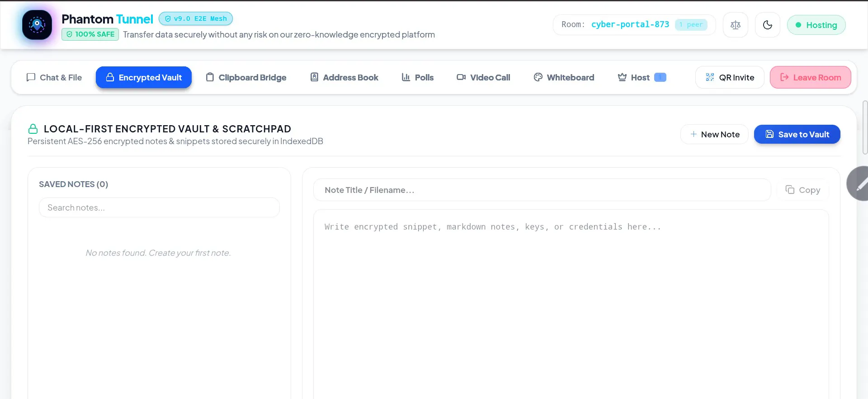Click the 100% SAFE badge
868x399 pixels.
tap(90, 34)
